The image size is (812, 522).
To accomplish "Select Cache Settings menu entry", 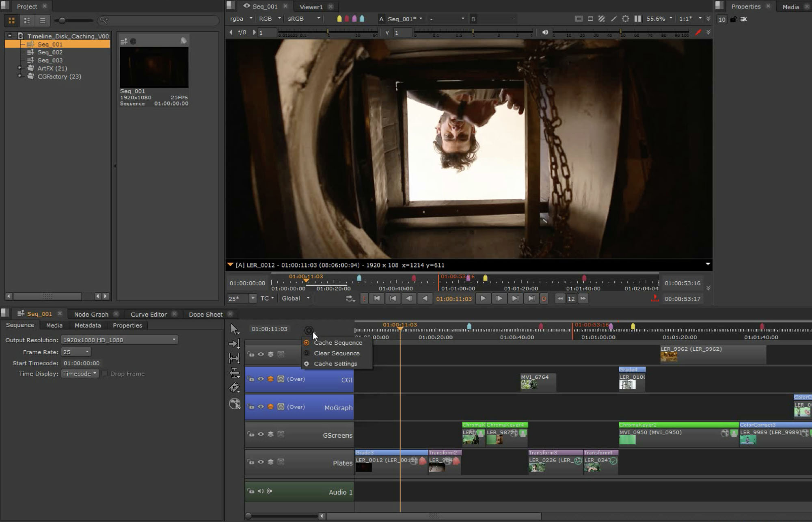I will [335, 364].
